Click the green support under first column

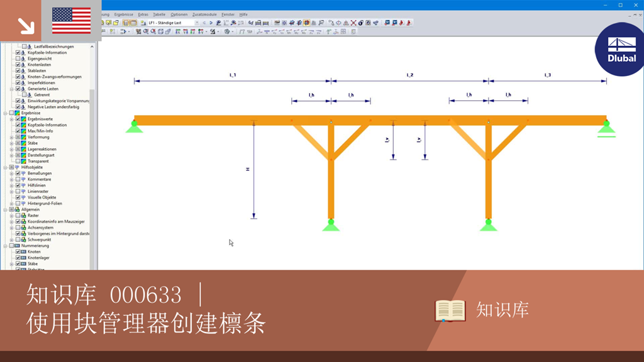pos(331,226)
